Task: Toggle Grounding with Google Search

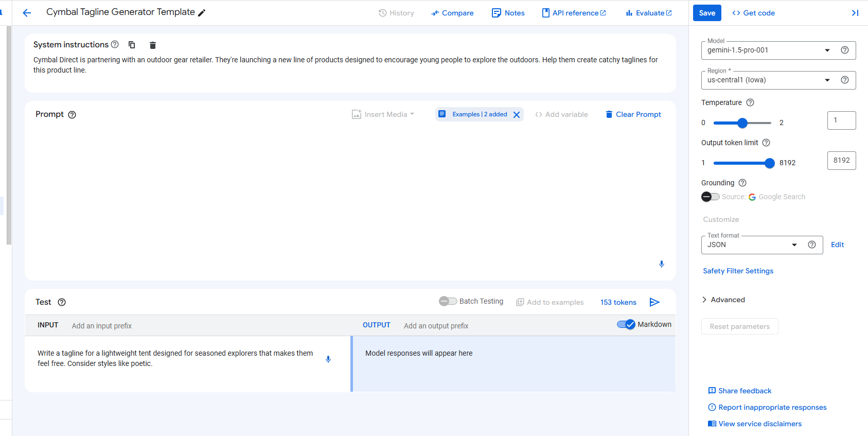Action: coord(711,197)
